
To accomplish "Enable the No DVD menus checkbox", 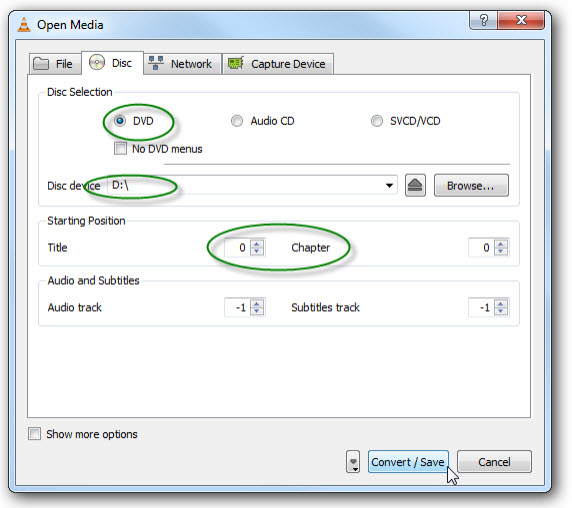I will pyautogui.click(x=120, y=149).
